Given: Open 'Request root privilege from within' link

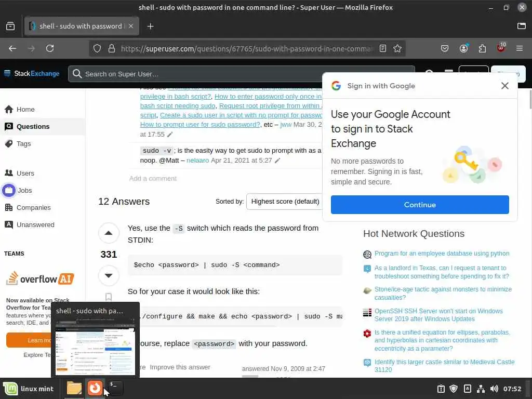Looking at the screenshot, I should (x=271, y=106).
